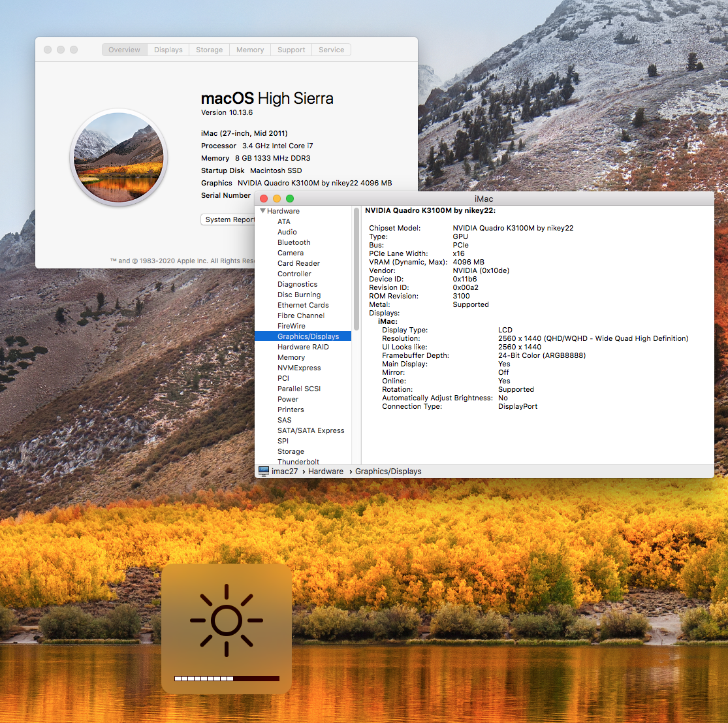The image size is (728, 723).
Task: Select PCI in sidebar
Action: [283, 378]
